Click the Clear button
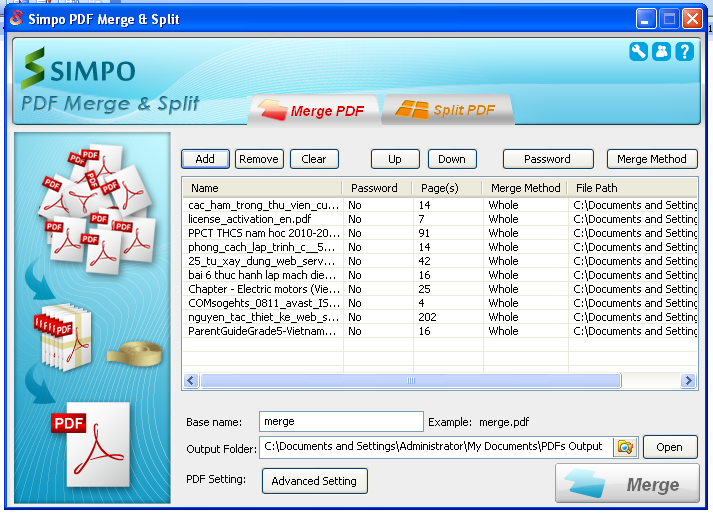The image size is (713, 515). point(314,159)
